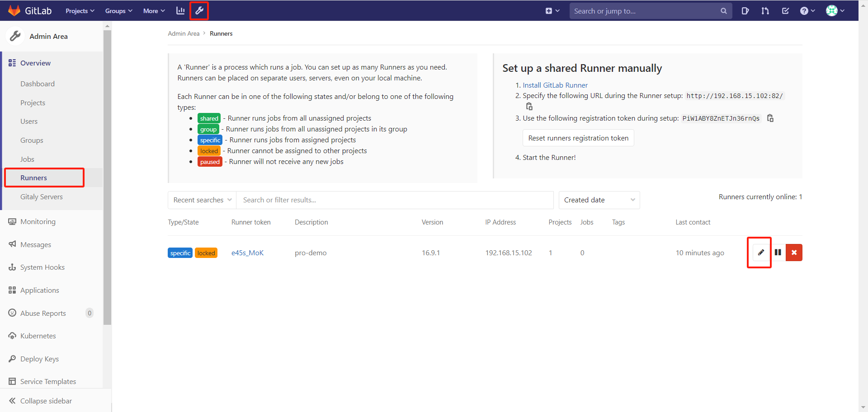Expand the Projects menu in the navbar
This screenshot has width=868, height=412.
click(80, 10)
